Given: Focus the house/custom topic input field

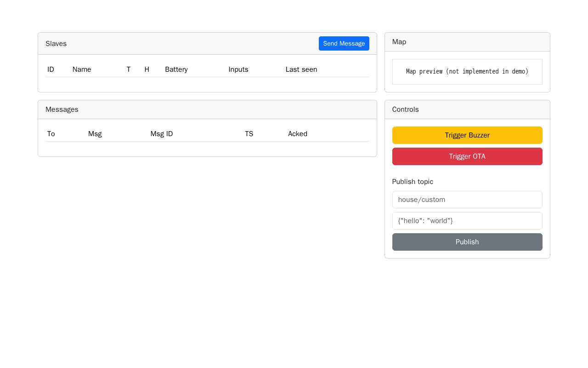Looking at the screenshot, I should tap(467, 200).
